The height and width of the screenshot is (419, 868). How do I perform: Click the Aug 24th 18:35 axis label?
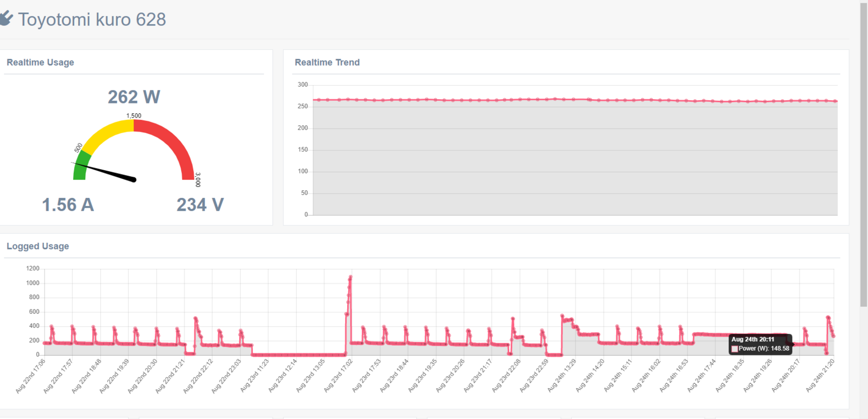coord(730,376)
